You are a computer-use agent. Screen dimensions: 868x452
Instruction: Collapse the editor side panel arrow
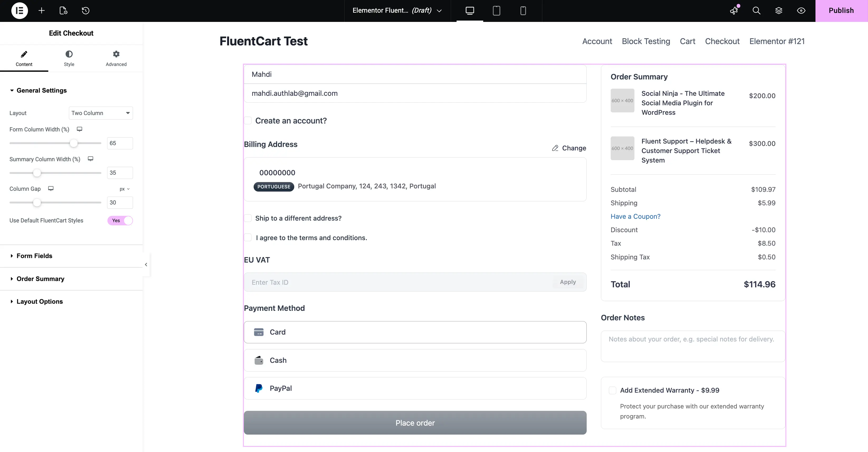pos(146,264)
